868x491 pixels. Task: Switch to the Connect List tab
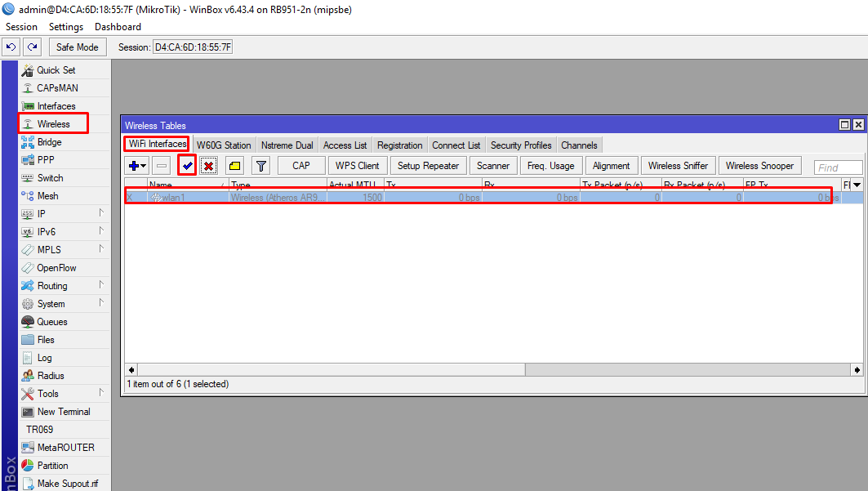pyautogui.click(x=456, y=145)
